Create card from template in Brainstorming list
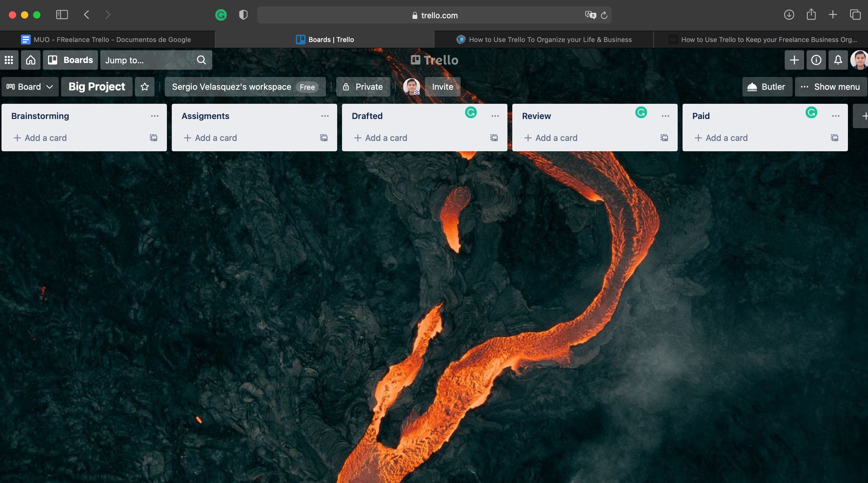Screen dimensions: 868x483 coord(153,138)
